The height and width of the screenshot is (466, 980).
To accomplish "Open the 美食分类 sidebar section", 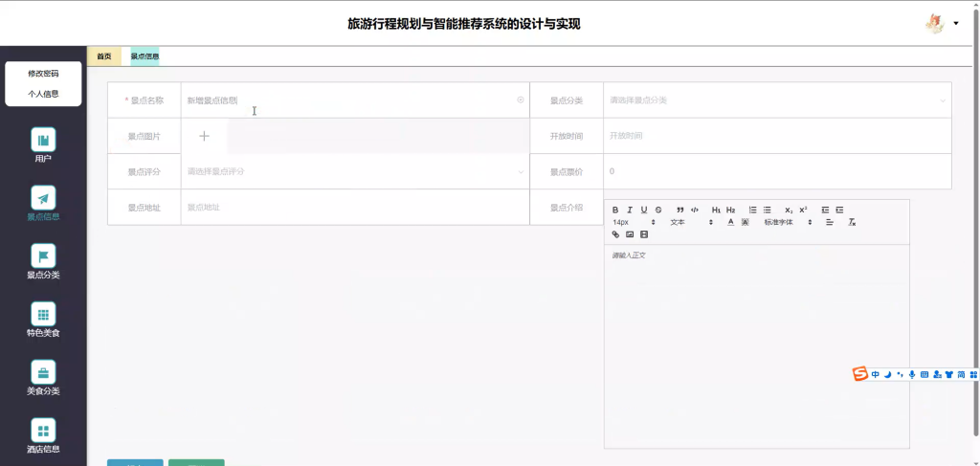I will click(43, 377).
